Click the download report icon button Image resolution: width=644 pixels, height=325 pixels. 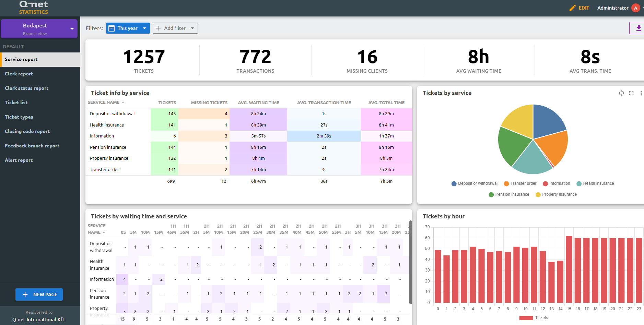click(638, 28)
